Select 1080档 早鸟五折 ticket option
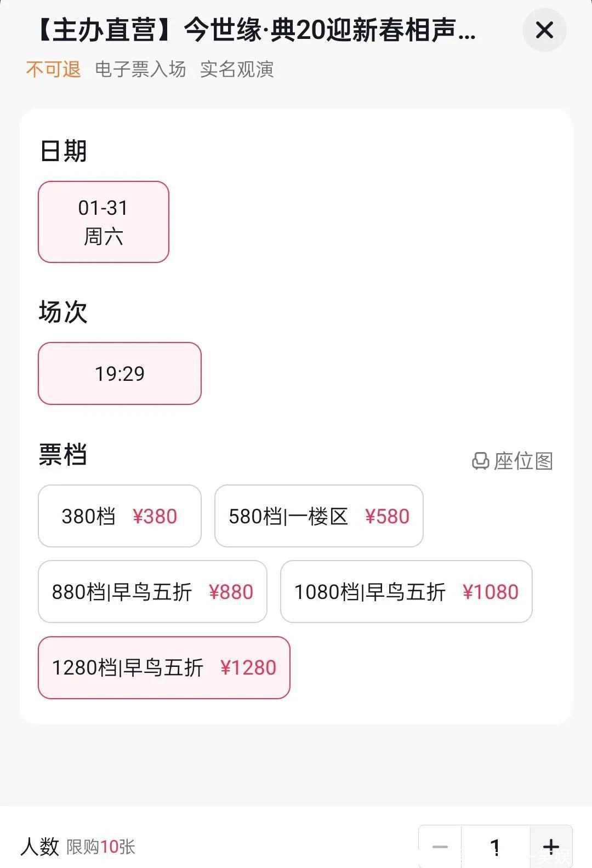Screen dimensions: 592x868 click(x=406, y=592)
